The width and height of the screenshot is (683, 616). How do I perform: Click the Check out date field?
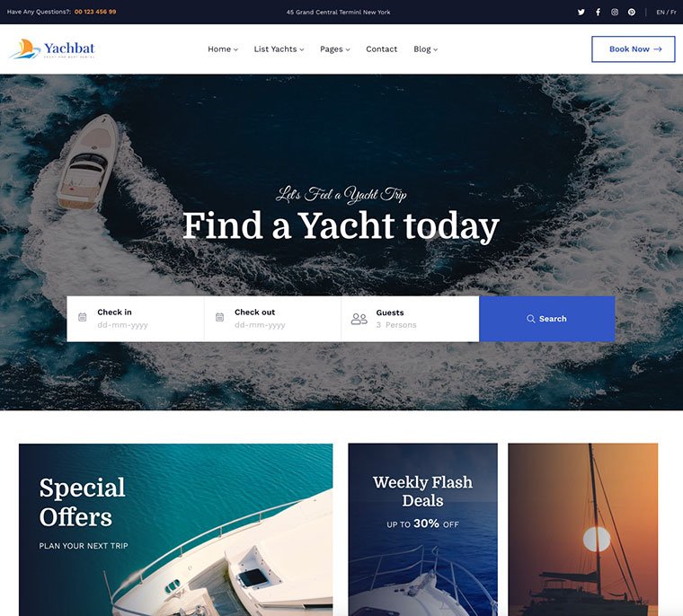coord(272,319)
